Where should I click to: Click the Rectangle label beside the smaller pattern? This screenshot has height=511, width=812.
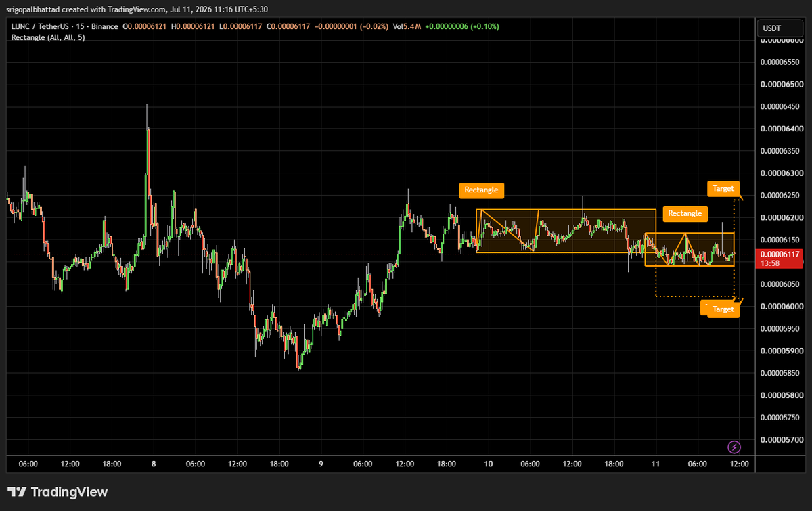pos(685,213)
